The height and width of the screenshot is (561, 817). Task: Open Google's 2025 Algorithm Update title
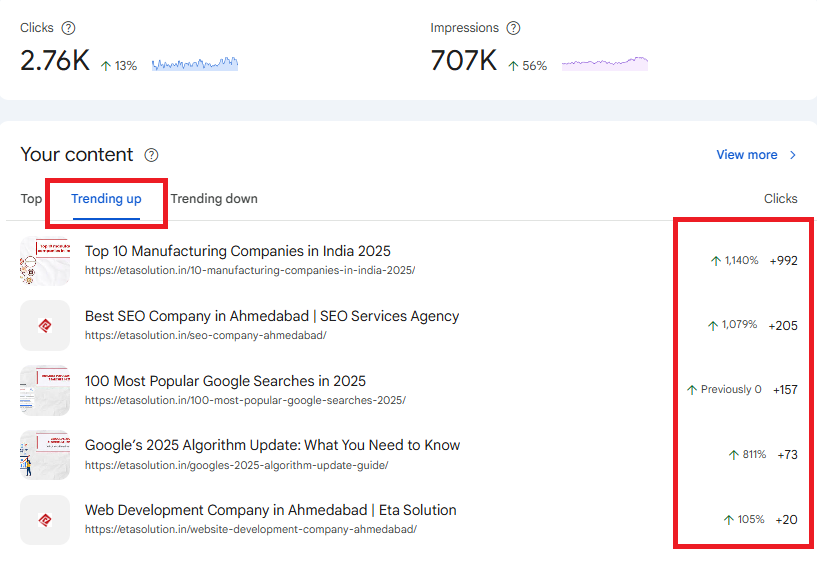[x=273, y=445]
